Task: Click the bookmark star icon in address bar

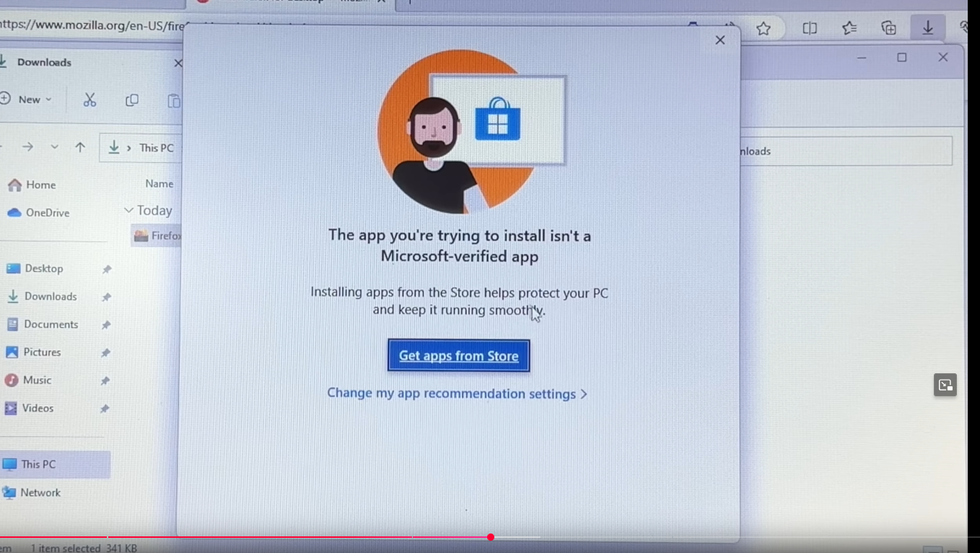Action: 764,29
